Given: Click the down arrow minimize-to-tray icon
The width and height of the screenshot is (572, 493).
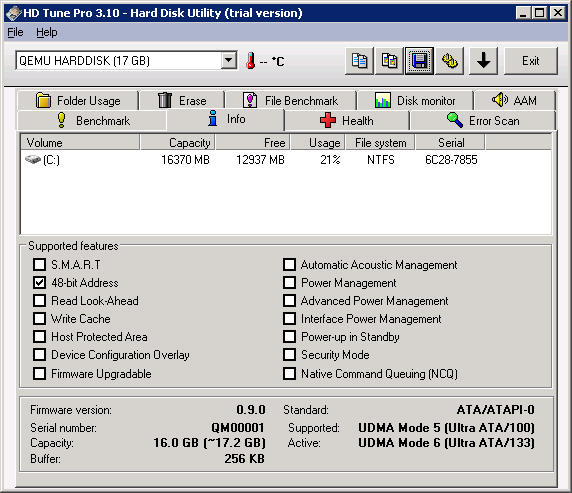Looking at the screenshot, I should (x=483, y=61).
